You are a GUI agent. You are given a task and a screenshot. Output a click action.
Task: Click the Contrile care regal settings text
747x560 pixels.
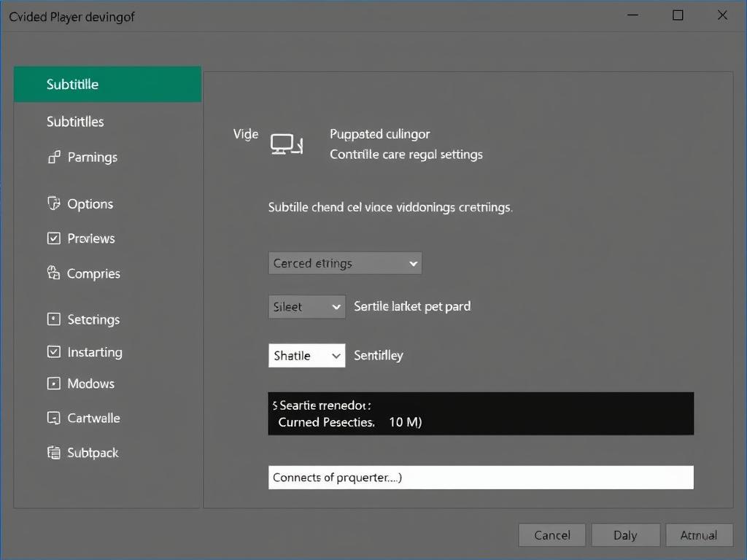tap(406, 155)
